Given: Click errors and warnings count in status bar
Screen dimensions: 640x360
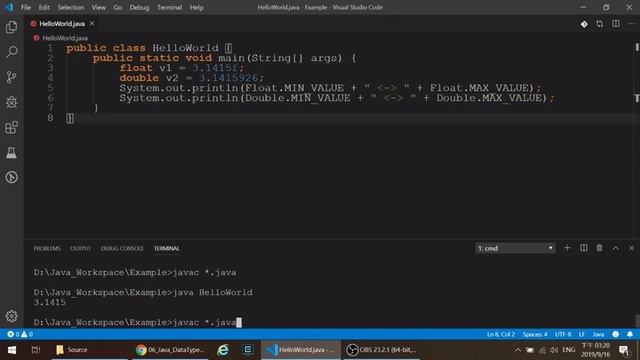Looking at the screenshot, I should pyautogui.click(x=20, y=334).
